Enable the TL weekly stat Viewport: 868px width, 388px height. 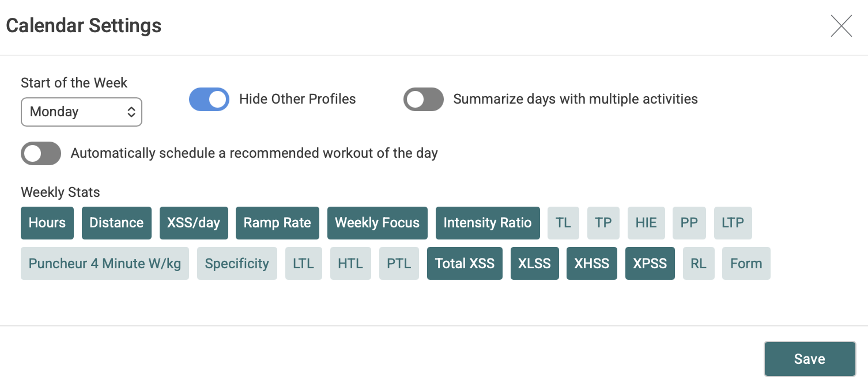(563, 223)
